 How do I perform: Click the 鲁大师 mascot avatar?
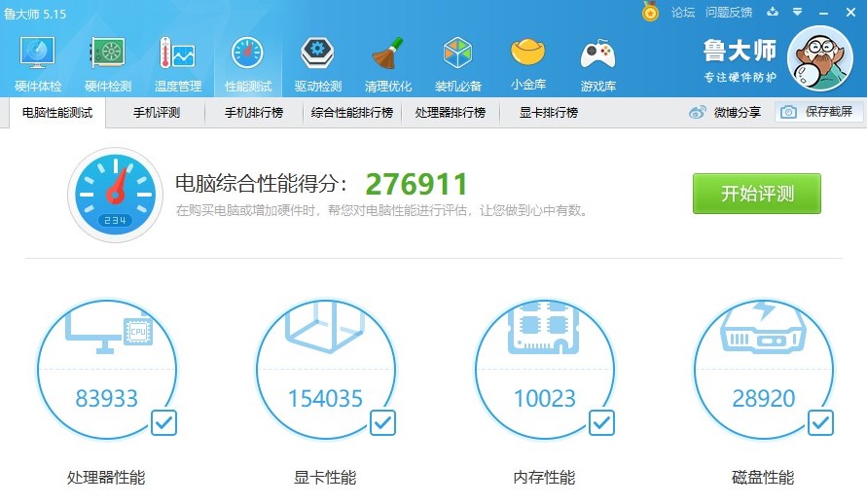(x=819, y=58)
